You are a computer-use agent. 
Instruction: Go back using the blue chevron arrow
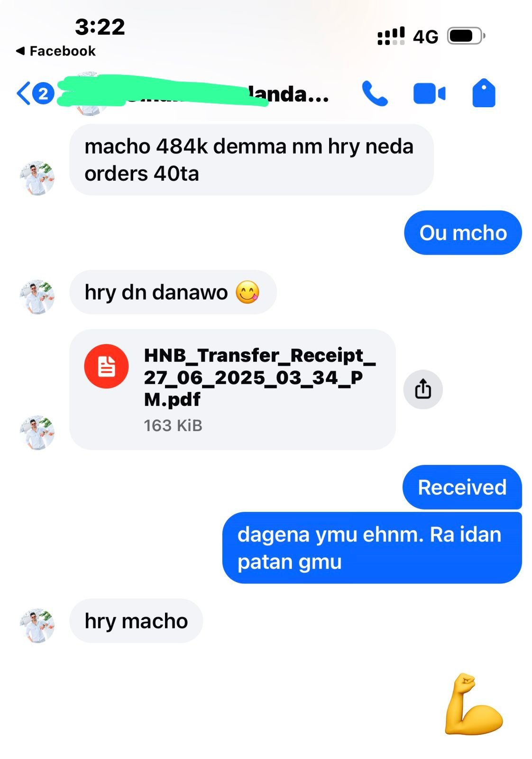[23, 93]
